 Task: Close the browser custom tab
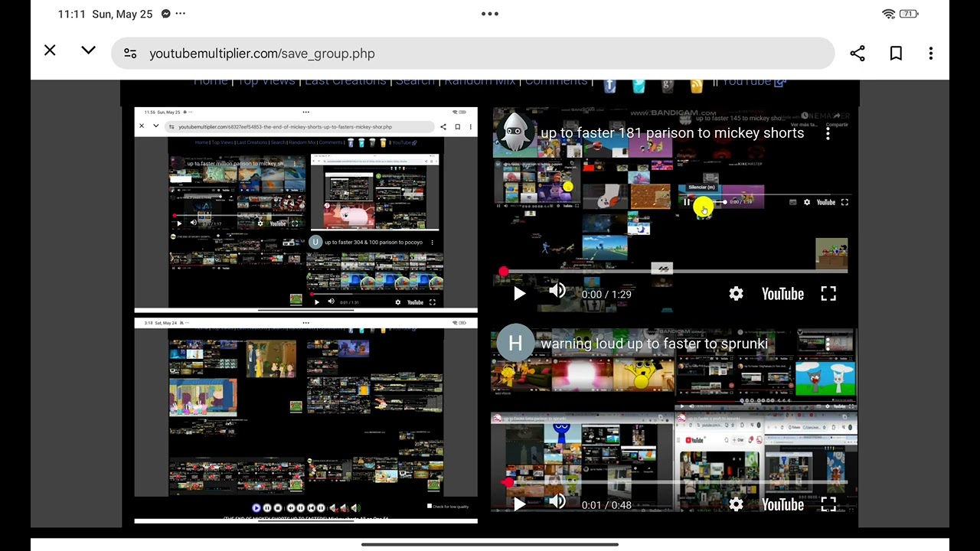[50, 51]
